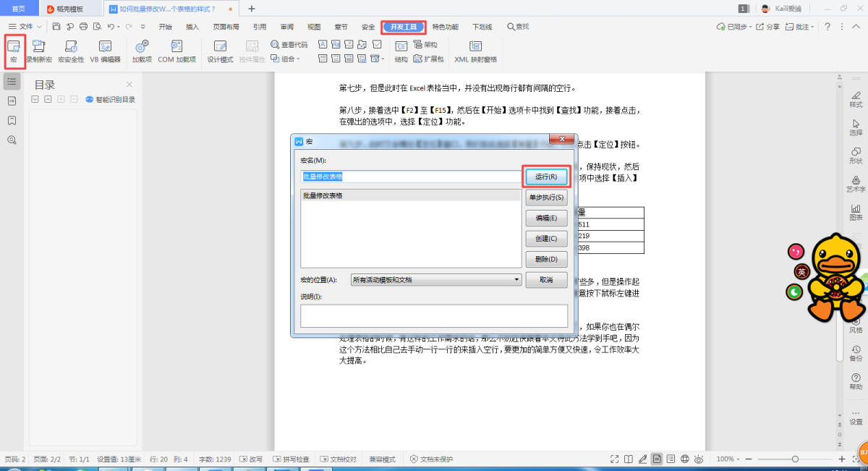Image resolution: width=868 pixels, height=471 pixels.
Task: Open the VB 编辑器 editor
Action: (105, 51)
